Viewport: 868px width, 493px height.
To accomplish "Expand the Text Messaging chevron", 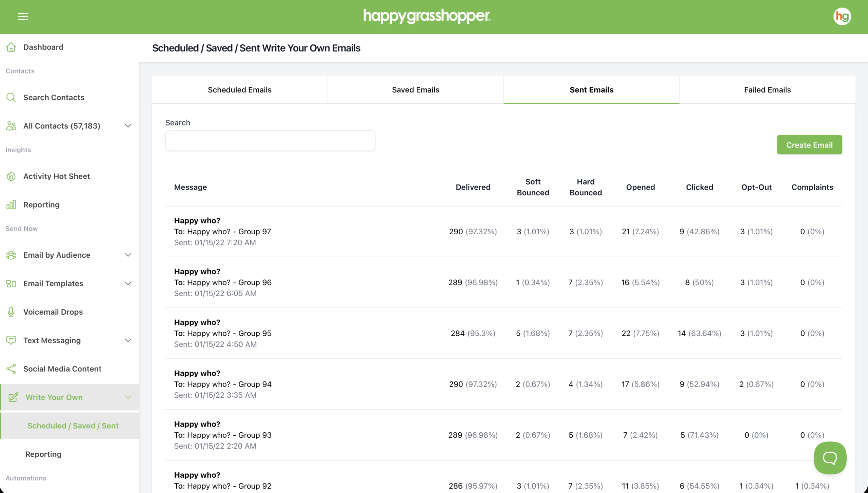I will [128, 340].
